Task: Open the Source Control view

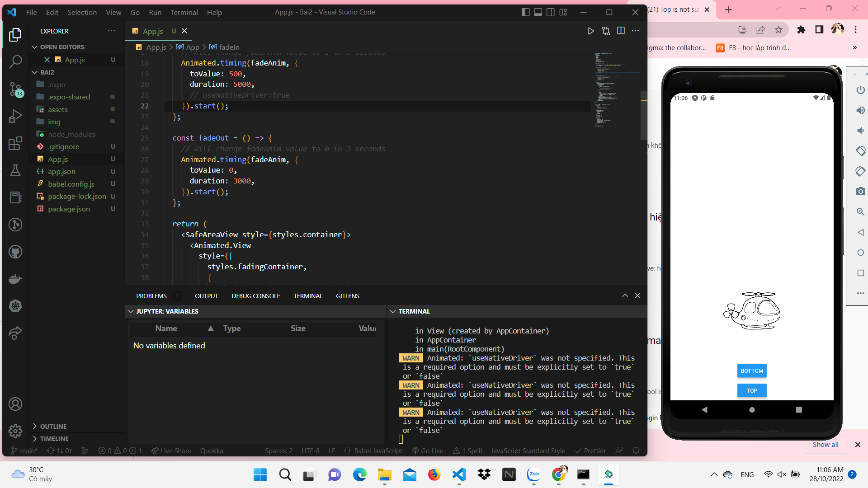Action: 15,89
